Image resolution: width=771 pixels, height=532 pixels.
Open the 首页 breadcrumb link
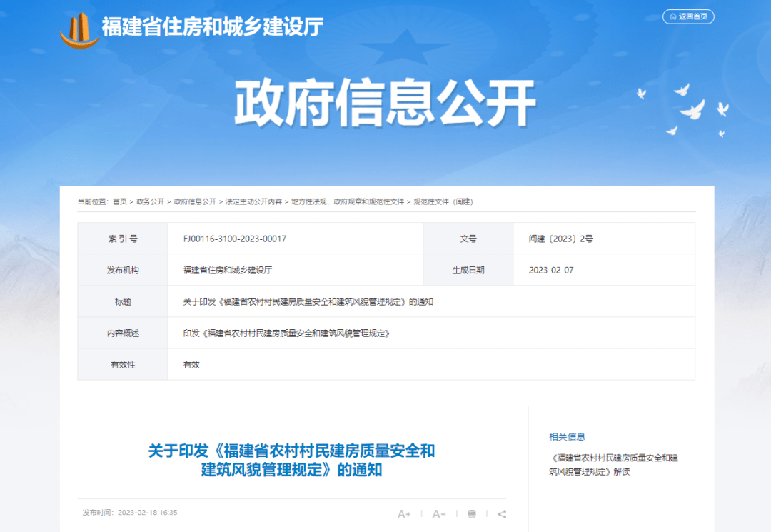(x=120, y=201)
